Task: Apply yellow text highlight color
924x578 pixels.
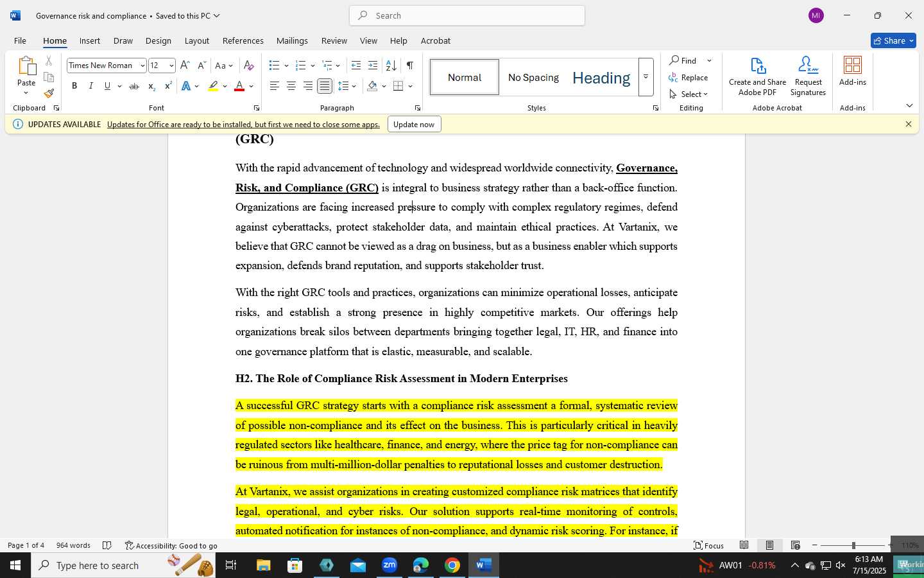Action: (x=213, y=86)
